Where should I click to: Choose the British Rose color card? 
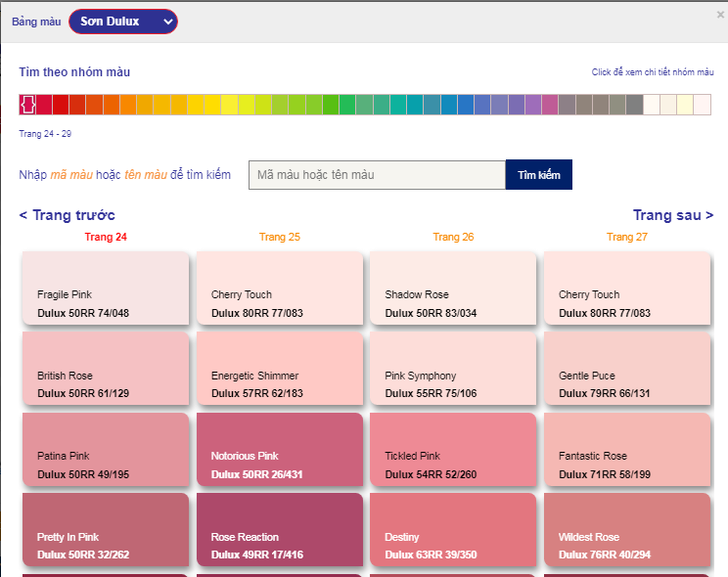coord(106,368)
